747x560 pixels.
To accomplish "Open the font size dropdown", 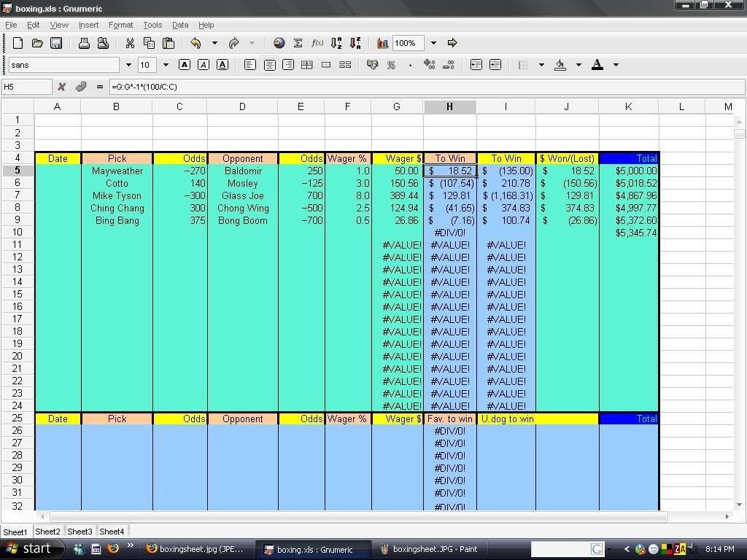I will [x=165, y=65].
